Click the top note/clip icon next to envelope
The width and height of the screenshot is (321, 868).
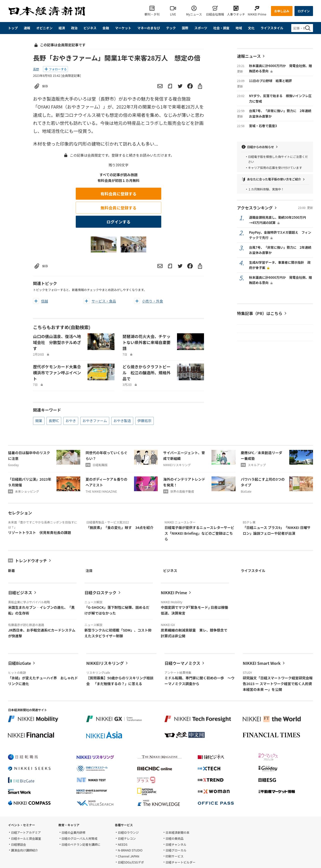pos(170,86)
